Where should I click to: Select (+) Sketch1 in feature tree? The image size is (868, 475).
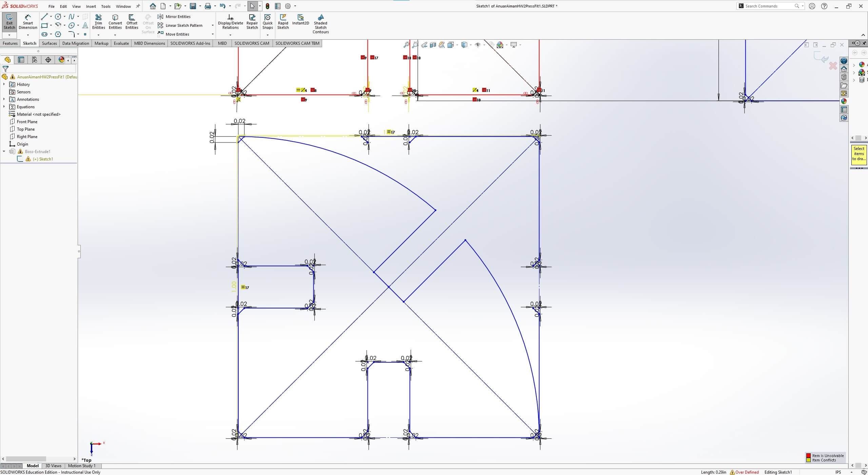pyautogui.click(x=43, y=159)
